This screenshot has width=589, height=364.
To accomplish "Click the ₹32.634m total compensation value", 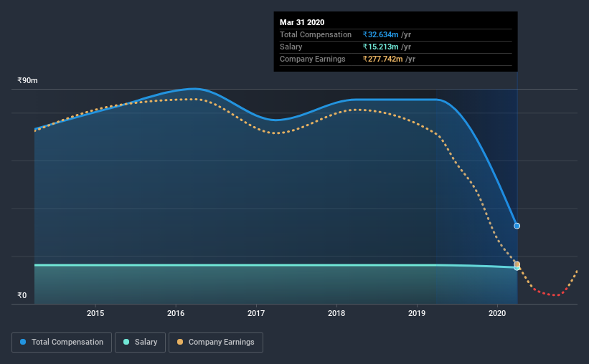I will (380, 34).
